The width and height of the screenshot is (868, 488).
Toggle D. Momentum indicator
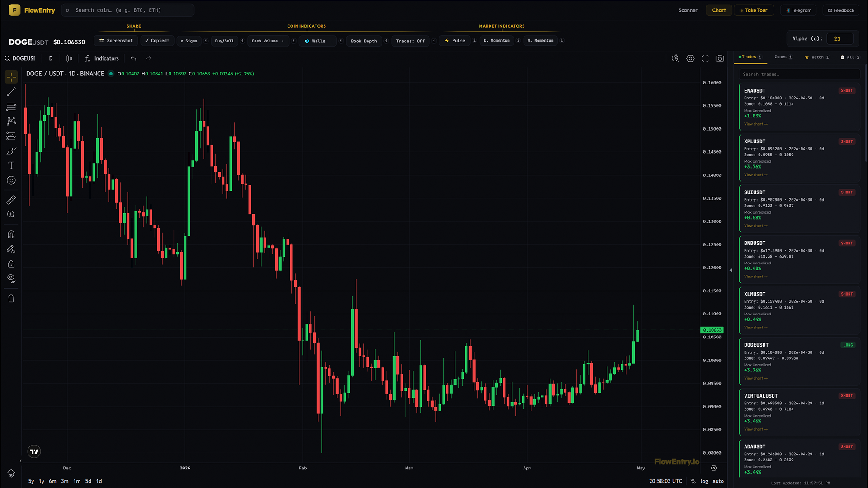(497, 41)
